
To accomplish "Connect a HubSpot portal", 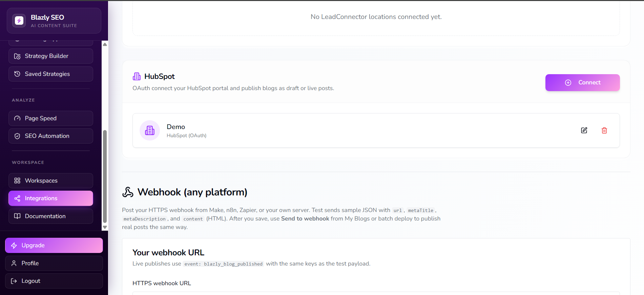I will click(x=582, y=83).
